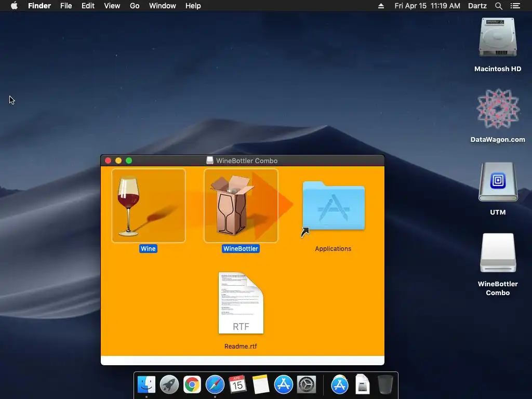
Task: Close the WineBottler Combo window
Action: pos(108,161)
